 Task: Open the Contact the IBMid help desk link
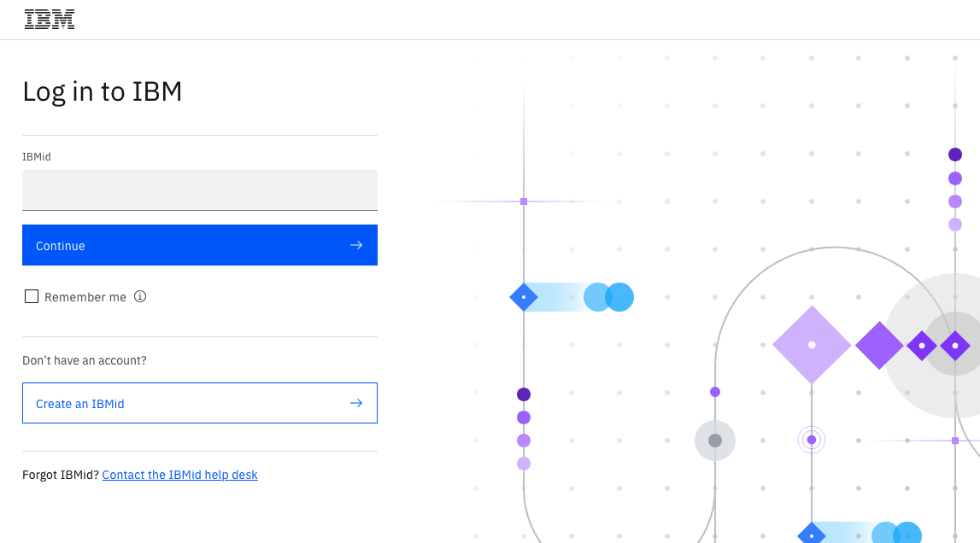pos(180,475)
